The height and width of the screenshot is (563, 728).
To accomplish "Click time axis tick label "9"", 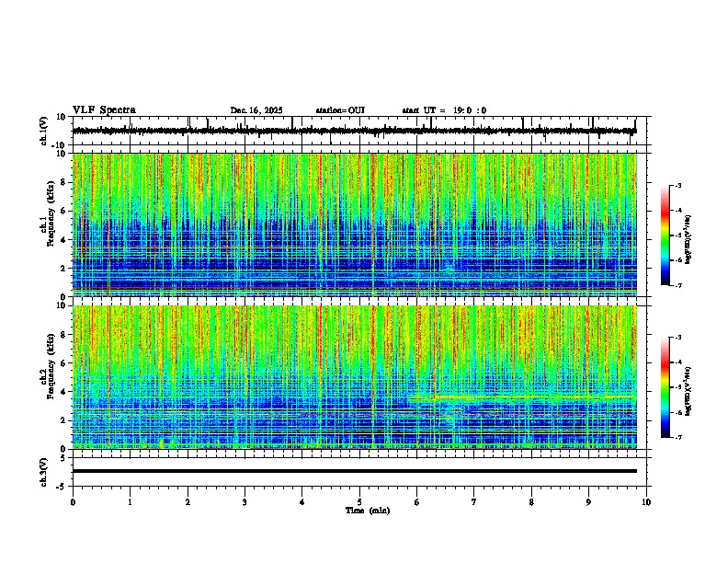I will click(588, 502).
